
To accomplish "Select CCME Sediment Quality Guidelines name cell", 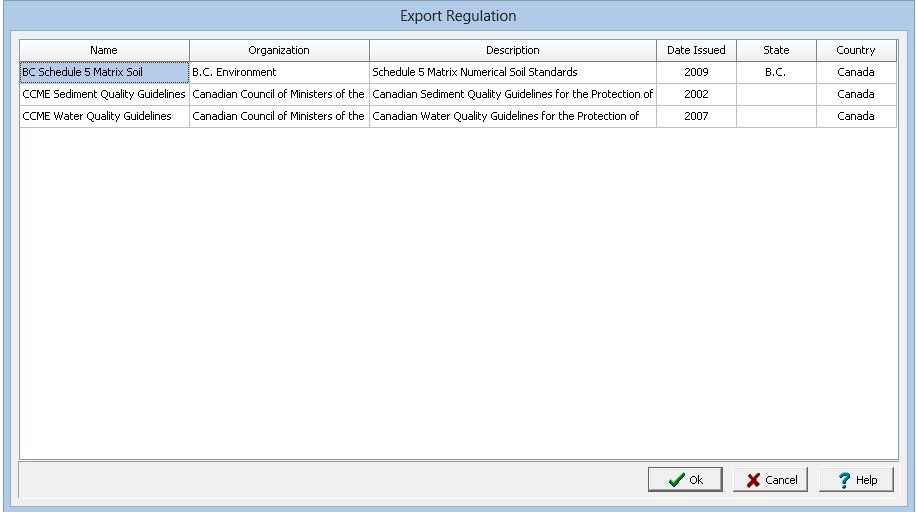I will pyautogui.click(x=104, y=94).
